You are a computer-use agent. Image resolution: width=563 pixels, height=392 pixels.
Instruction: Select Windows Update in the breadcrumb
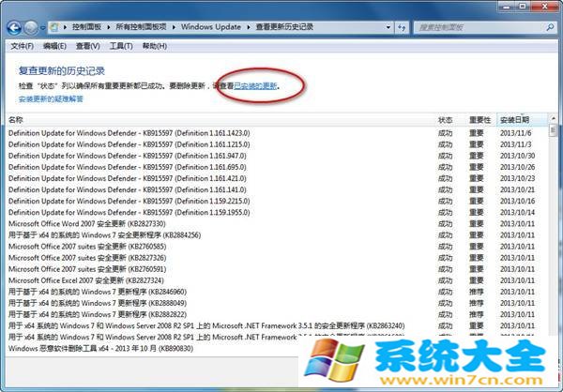point(211,27)
